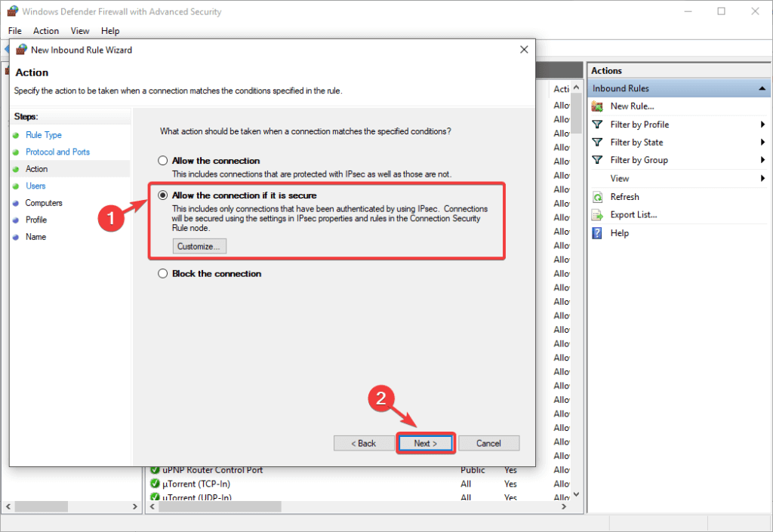773x532 pixels.
Task: Open the Action menu in menu bar
Action: (46, 31)
